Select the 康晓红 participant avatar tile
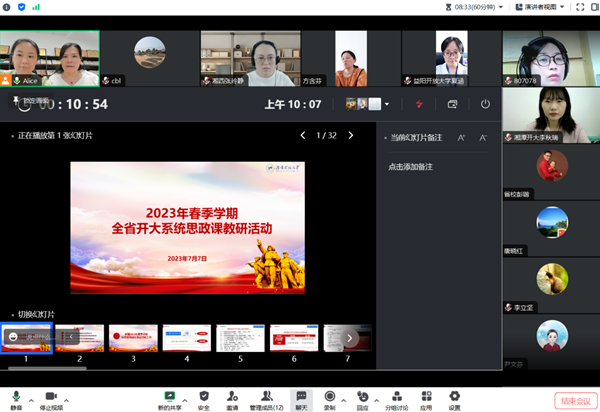Viewport: 600px width, 412px height. (551, 228)
